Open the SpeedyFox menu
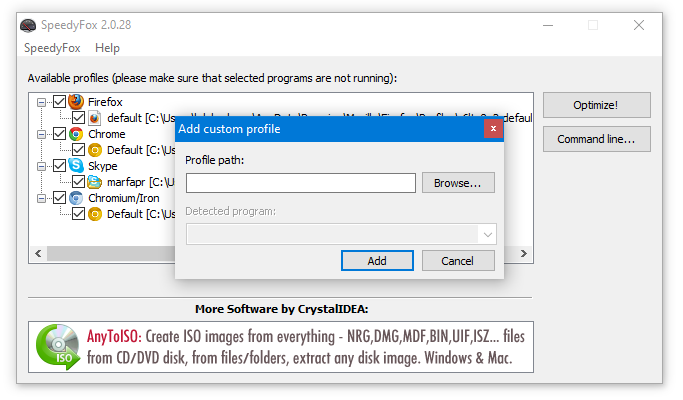 point(52,48)
